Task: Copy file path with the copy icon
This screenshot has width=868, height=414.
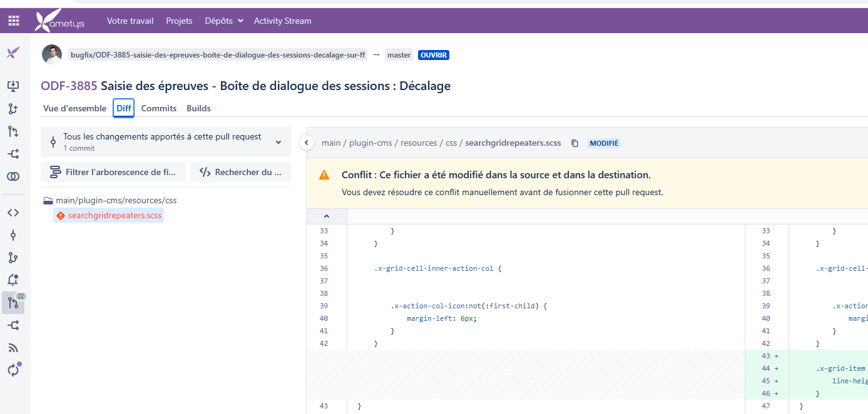Action: (x=574, y=143)
